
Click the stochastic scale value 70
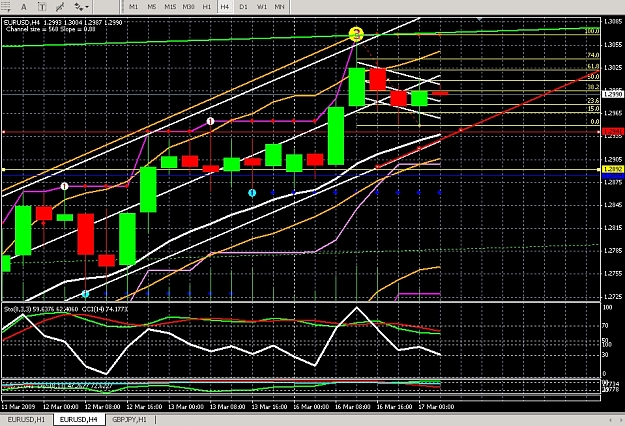[x=605, y=326]
